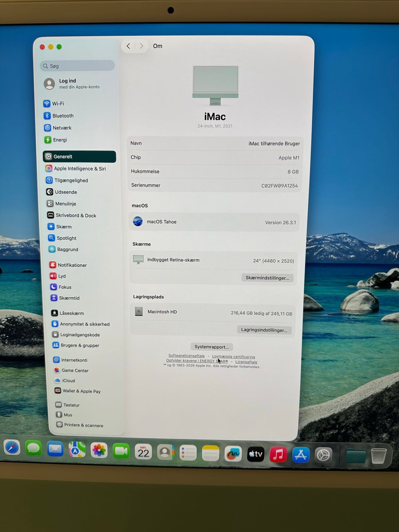
Task: Select Mus in the sidebar
Action: point(64,415)
